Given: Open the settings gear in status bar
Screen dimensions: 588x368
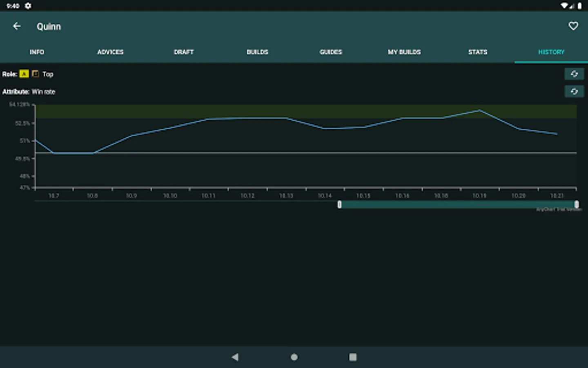Looking at the screenshot, I should pyautogui.click(x=28, y=6).
